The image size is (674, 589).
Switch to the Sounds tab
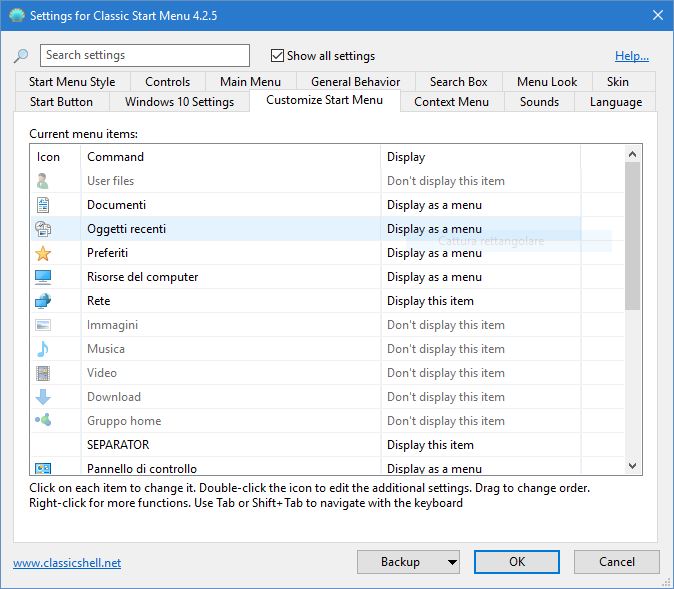click(x=539, y=102)
